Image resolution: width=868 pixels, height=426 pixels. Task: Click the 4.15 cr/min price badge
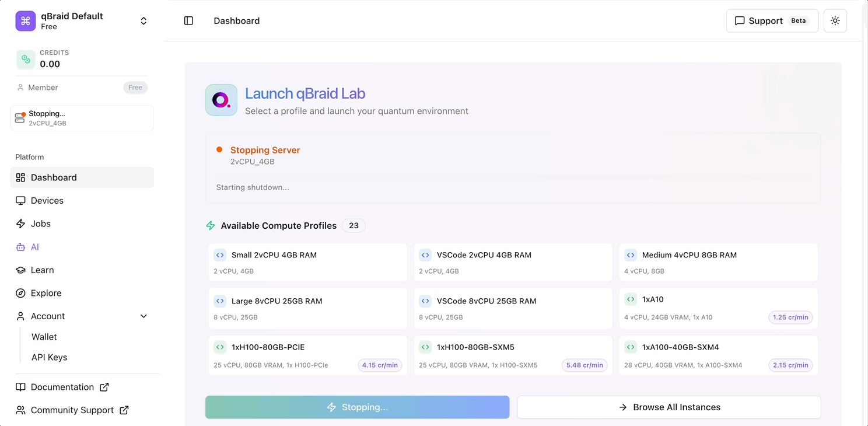tap(380, 365)
